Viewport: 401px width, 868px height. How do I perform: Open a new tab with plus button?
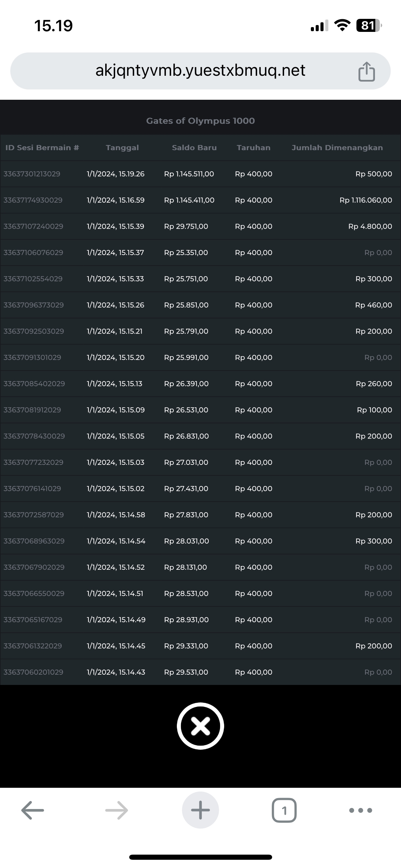pos(200,810)
